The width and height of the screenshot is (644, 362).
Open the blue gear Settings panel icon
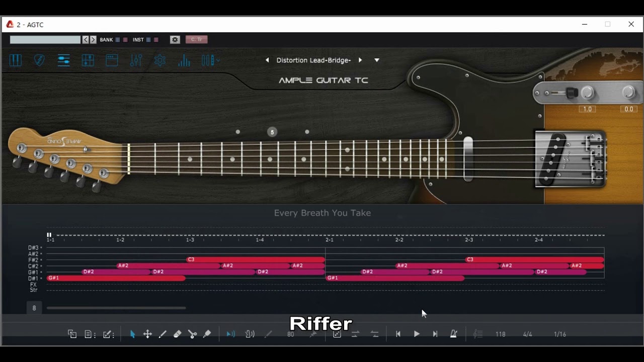160,60
